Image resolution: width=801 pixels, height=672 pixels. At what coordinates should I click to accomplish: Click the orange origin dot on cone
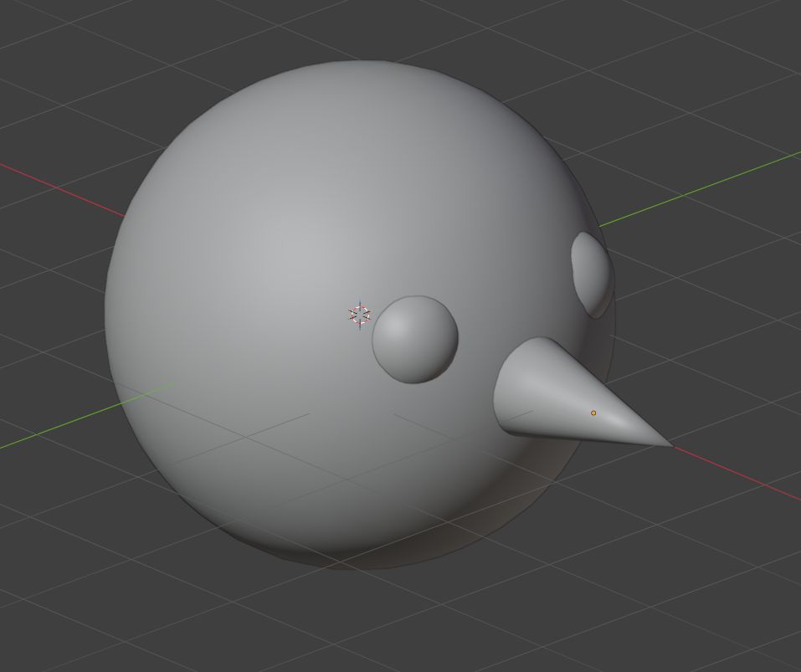pos(593,413)
